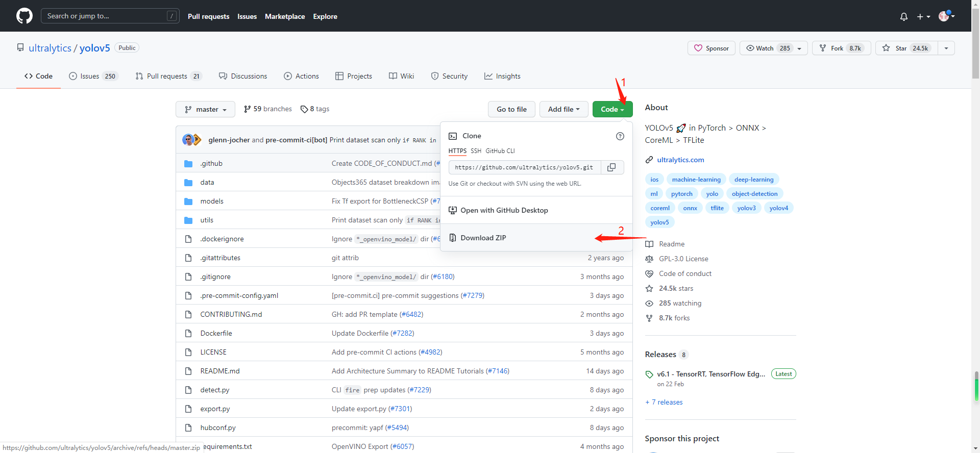
Task: Click the pytorch topic tag
Action: (x=681, y=194)
